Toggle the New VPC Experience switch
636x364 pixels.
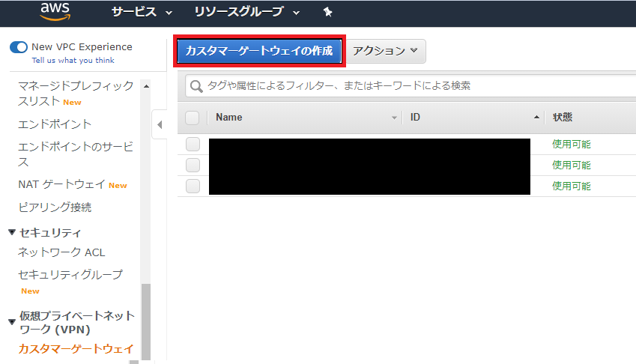(x=19, y=47)
